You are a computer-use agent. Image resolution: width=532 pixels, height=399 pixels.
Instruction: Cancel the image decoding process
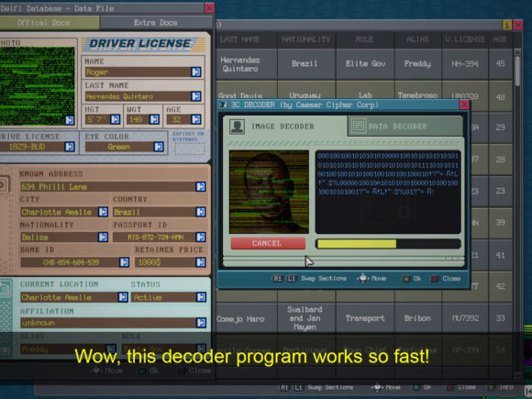tap(268, 243)
